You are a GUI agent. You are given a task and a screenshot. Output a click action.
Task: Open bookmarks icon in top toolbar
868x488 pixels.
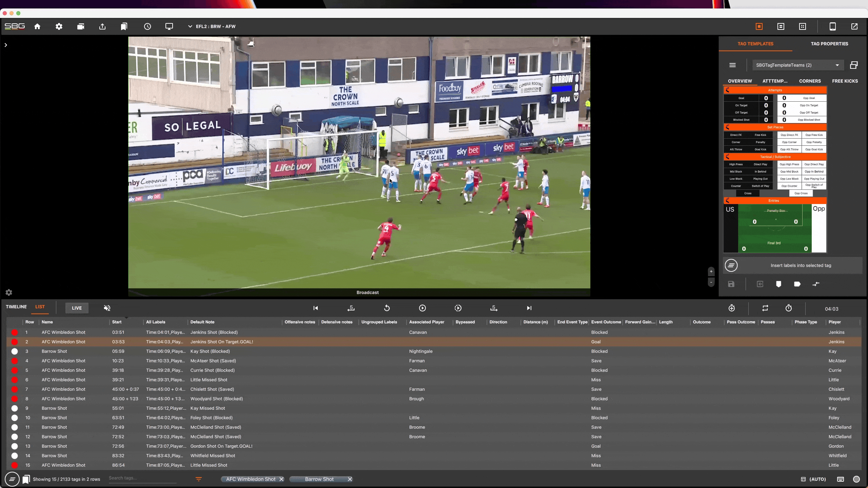(124, 26)
